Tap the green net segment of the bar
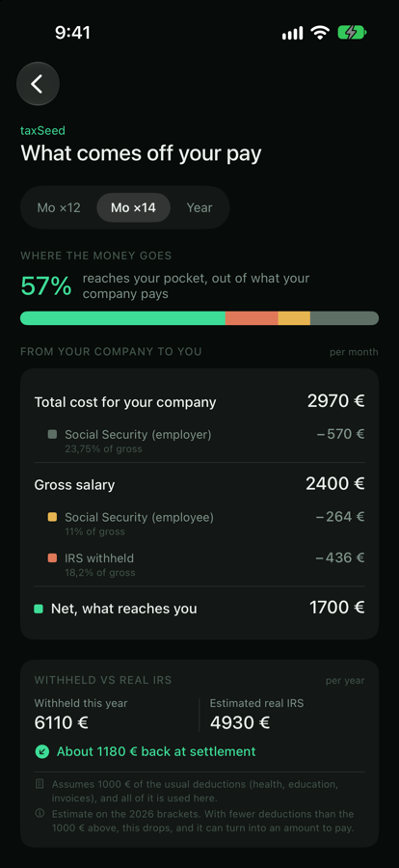This screenshot has width=399, height=868. [x=122, y=318]
